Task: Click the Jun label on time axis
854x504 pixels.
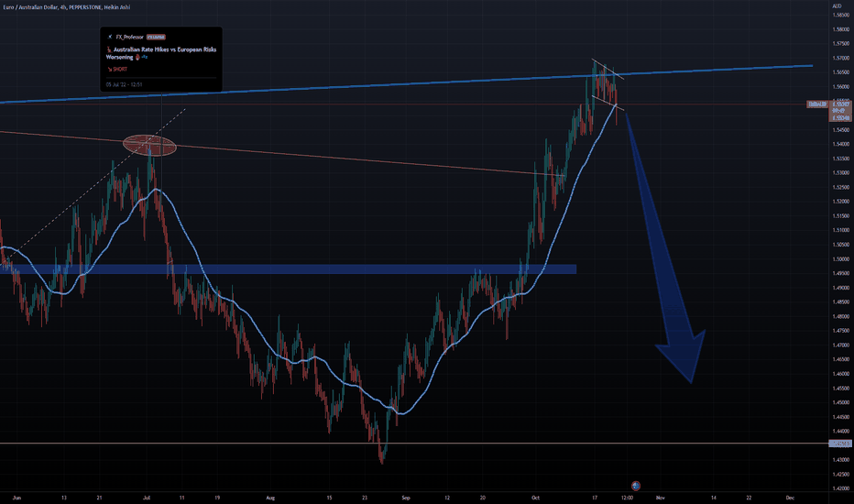Action: (x=16, y=498)
